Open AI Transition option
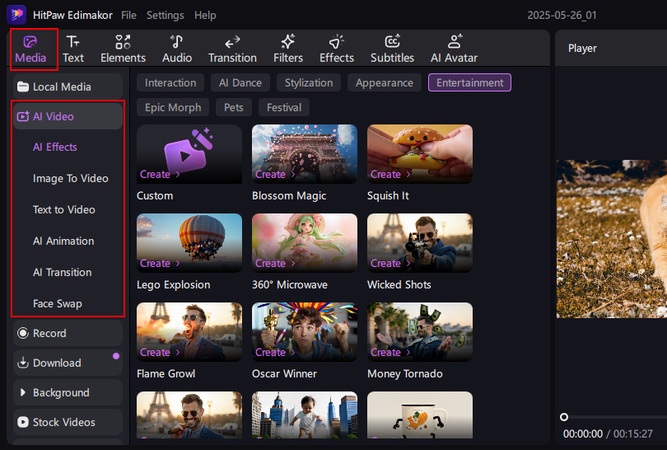The height and width of the screenshot is (450, 667). click(62, 272)
